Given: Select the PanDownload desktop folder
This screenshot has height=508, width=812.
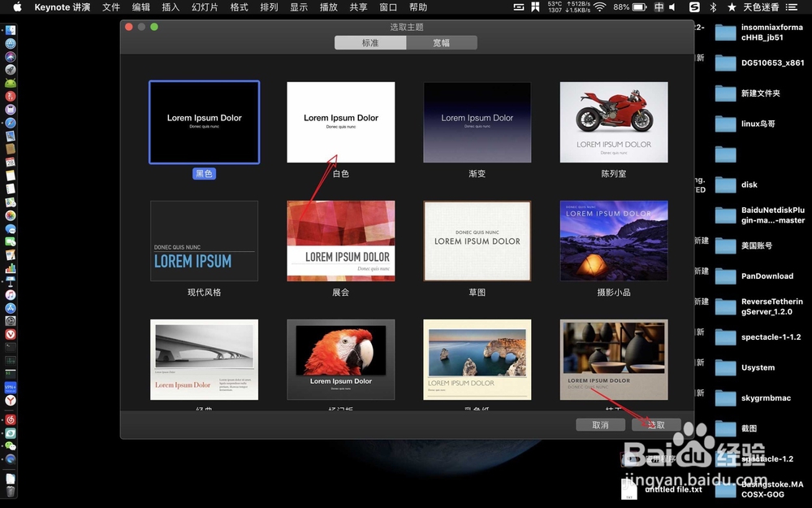Looking at the screenshot, I should pyautogui.click(x=725, y=276).
